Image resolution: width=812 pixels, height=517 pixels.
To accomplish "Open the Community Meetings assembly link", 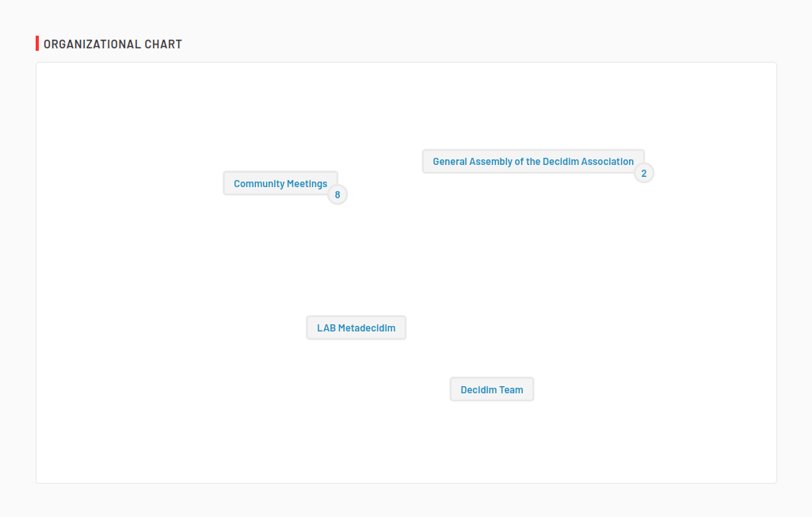I will [280, 184].
